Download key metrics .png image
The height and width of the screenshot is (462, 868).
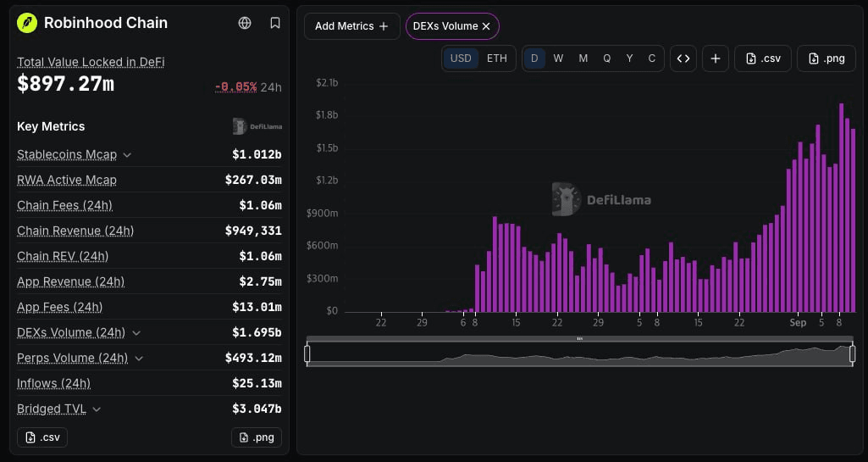pos(257,437)
